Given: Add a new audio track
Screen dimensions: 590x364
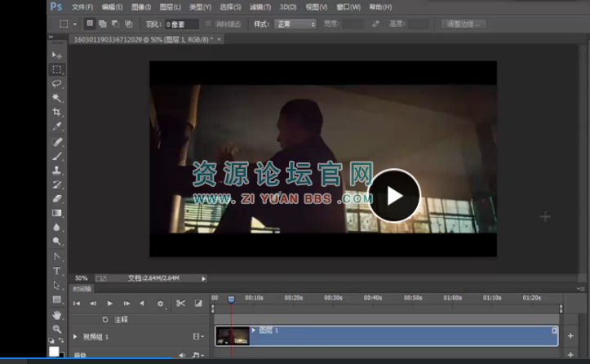Looking at the screenshot, I should point(570,354).
